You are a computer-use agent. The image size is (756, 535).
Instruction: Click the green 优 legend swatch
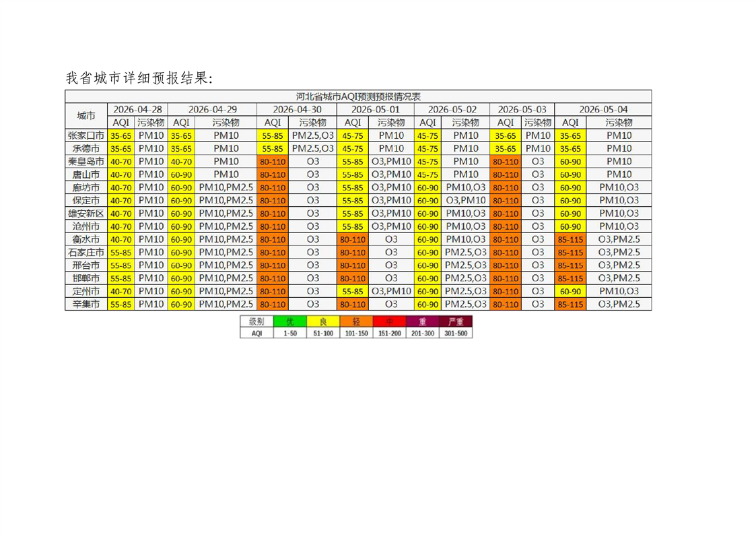pos(290,321)
